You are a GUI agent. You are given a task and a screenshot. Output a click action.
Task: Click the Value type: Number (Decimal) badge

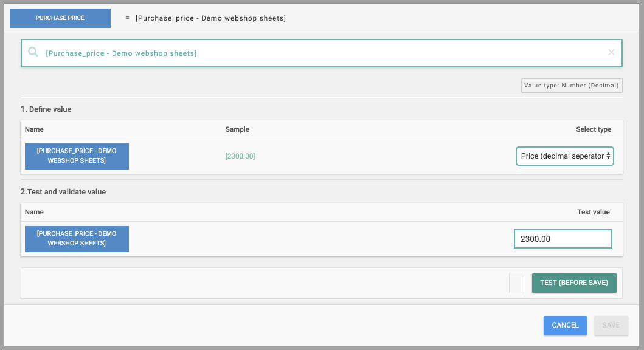coord(571,85)
